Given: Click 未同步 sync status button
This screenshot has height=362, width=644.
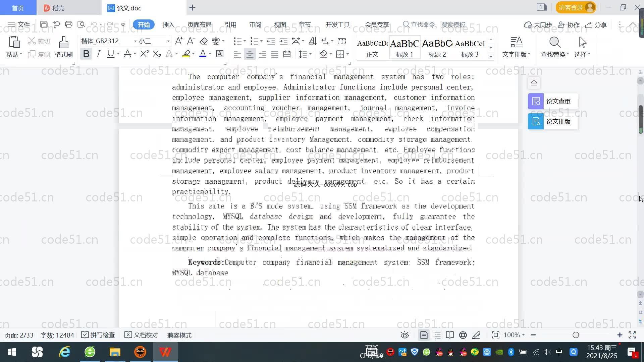Looking at the screenshot, I should point(538,25).
